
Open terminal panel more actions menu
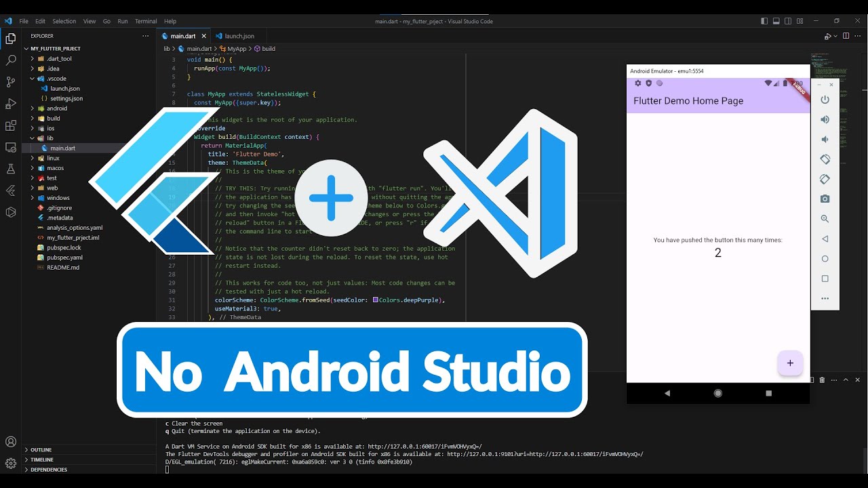coord(834,380)
